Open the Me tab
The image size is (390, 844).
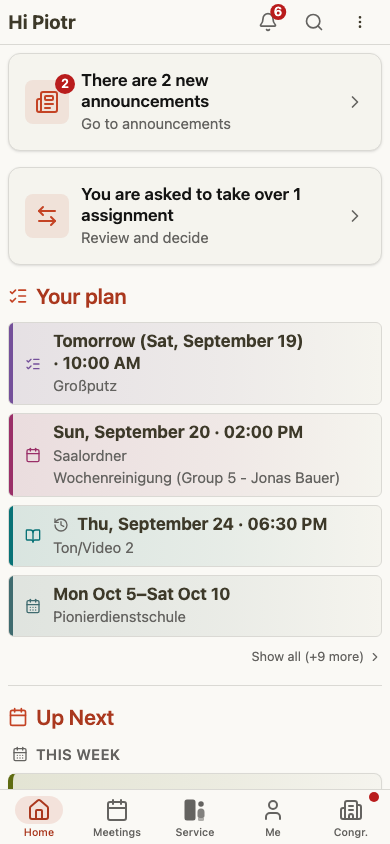pos(273,817)
